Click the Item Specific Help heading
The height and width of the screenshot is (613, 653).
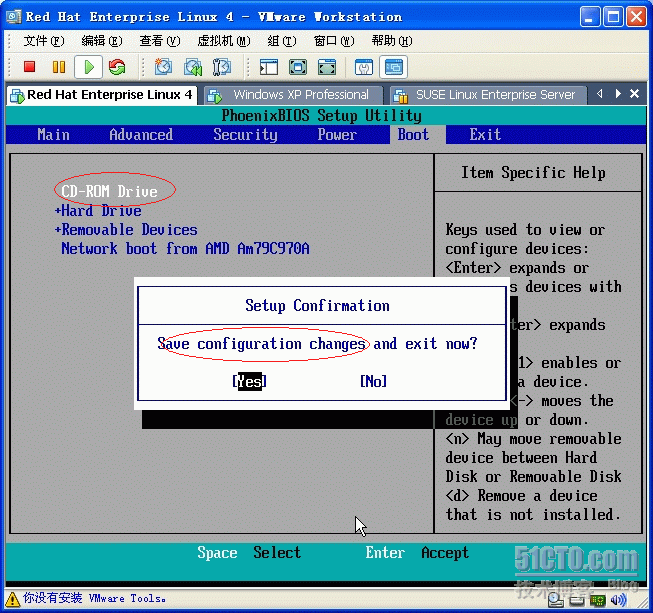(533, 172)
